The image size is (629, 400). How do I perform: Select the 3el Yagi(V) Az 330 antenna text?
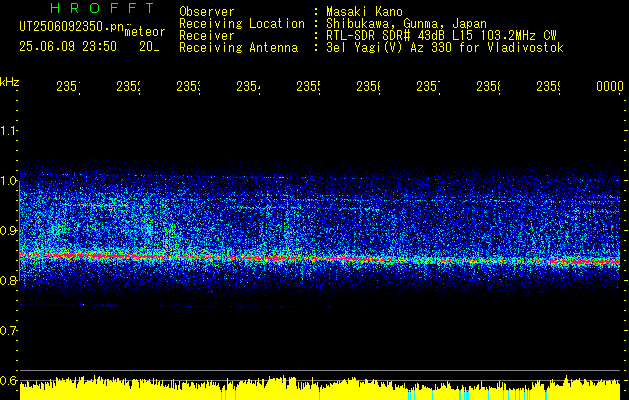[445, 48]
